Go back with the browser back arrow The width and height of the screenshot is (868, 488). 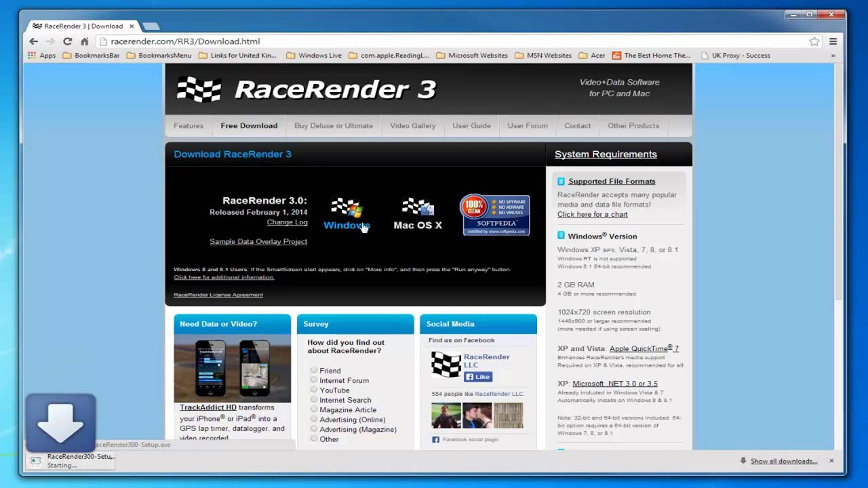33,41
